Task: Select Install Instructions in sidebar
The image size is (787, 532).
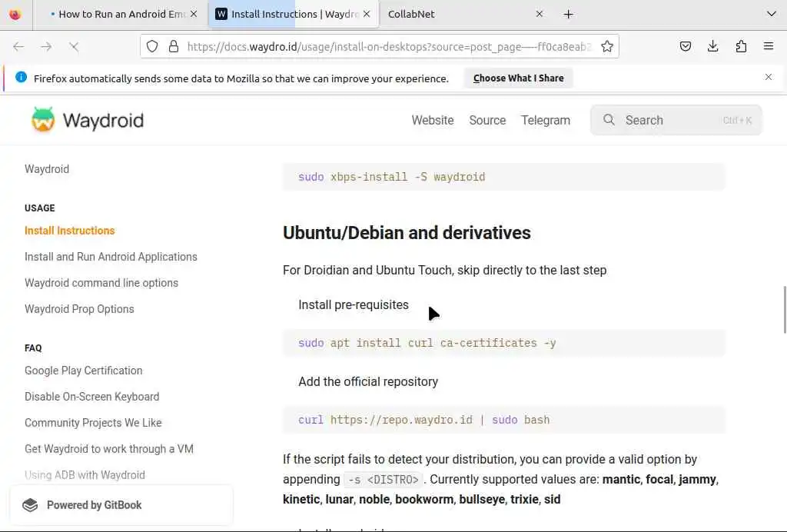Action: (70, 231)
